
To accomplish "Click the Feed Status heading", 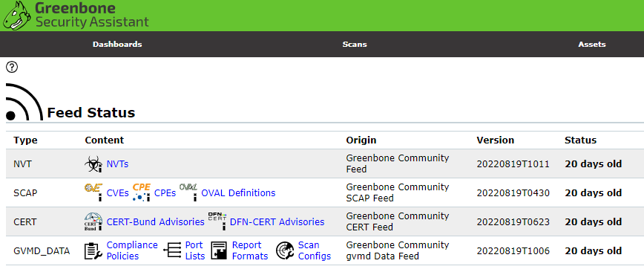I will (91, 113).
